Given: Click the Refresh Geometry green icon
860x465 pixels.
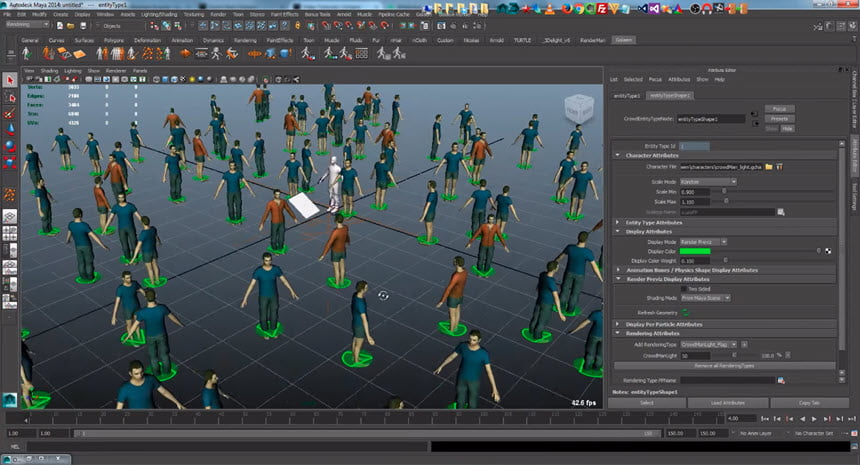Looking at the screenshot, I should (x=685, y=313).
